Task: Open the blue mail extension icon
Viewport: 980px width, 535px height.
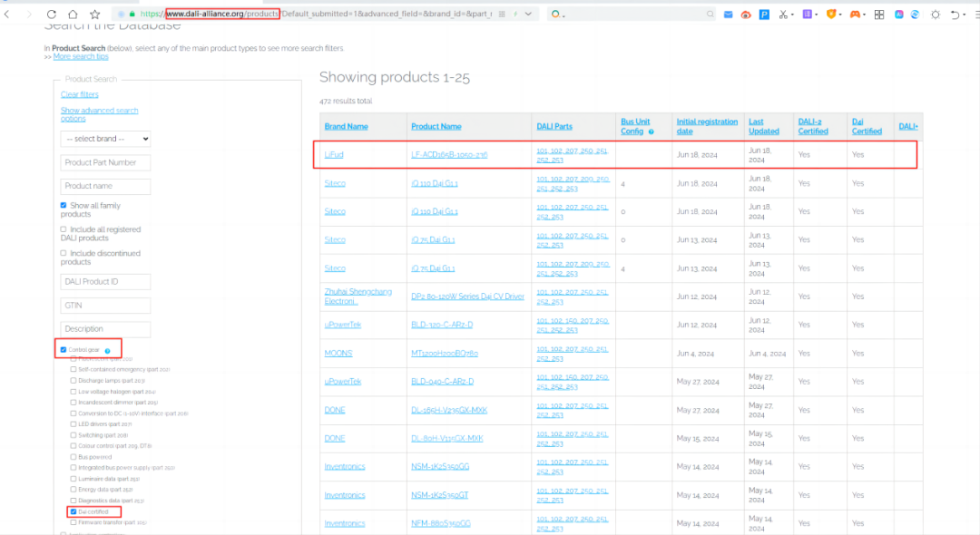Action: pos(728,15)
